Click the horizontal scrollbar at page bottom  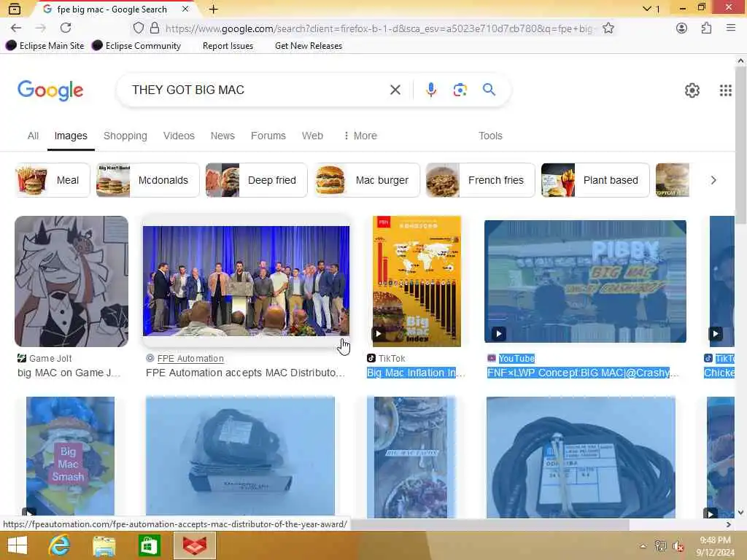[489, 524]
